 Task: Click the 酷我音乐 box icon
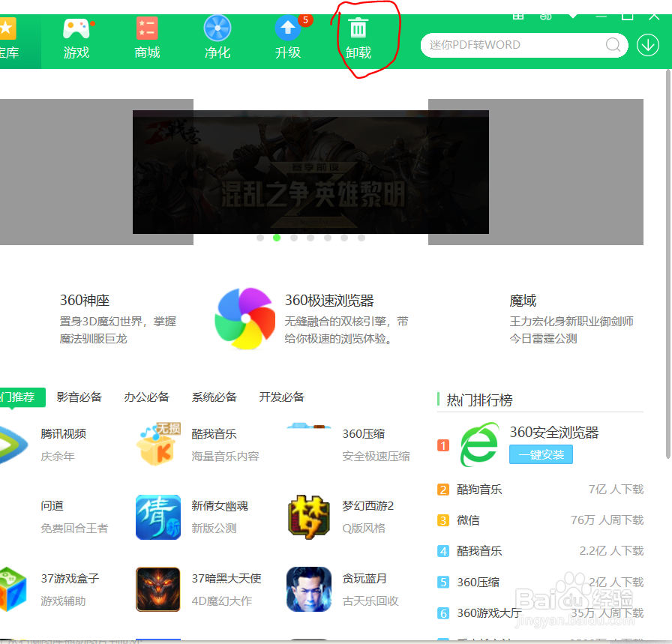click(158, 445)
